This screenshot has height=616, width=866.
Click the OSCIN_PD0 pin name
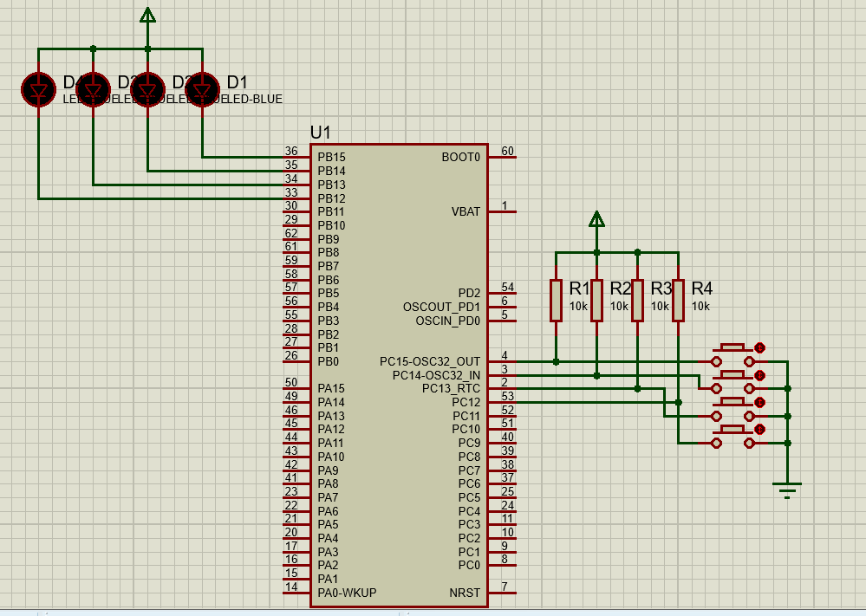(448, 321)
